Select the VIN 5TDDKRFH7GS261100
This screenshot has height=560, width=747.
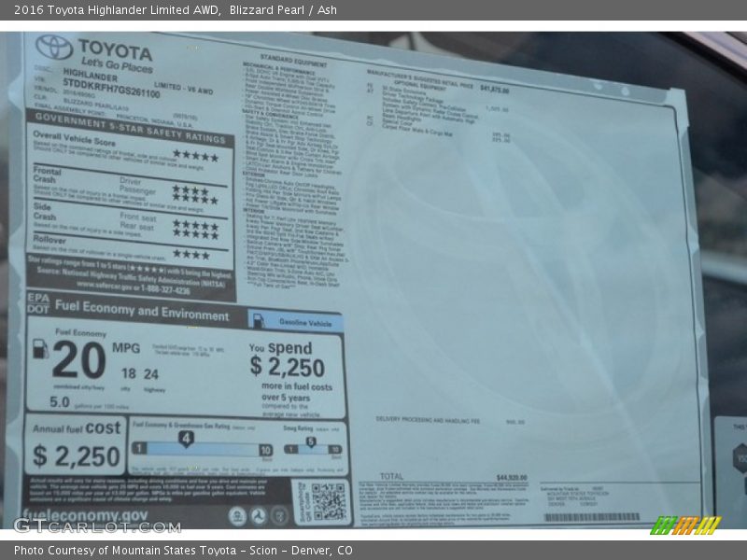(x=111, y=88)
